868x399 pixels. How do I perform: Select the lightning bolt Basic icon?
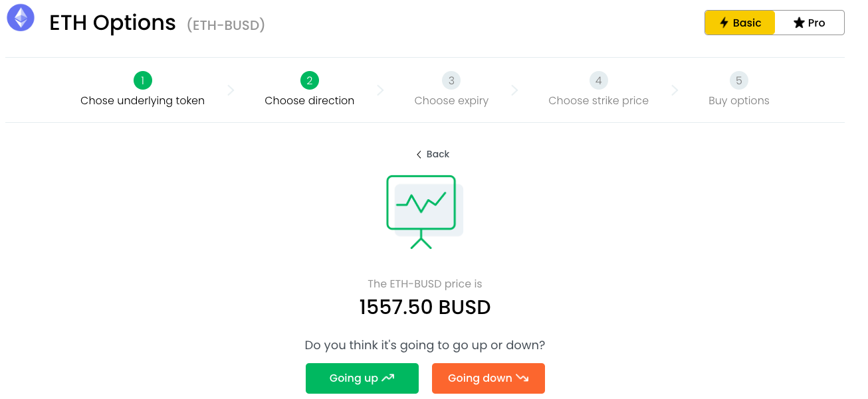click(724, 23)
